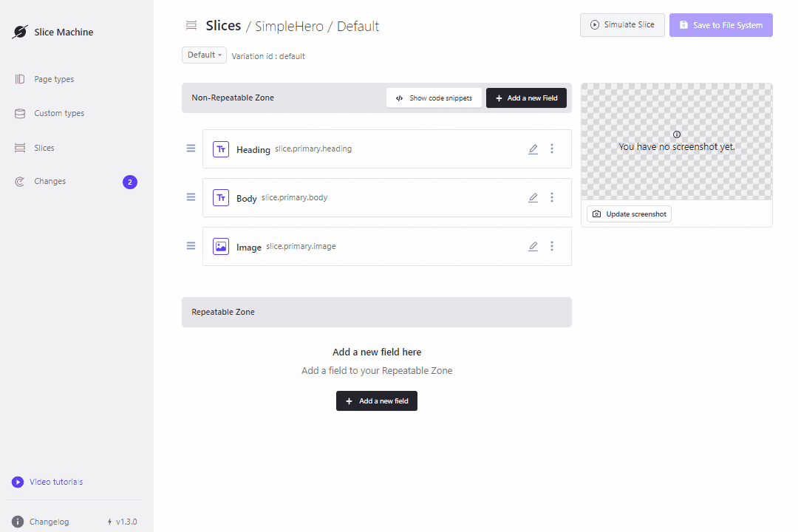Click the Slice Machine rocket logo

(x=19, y=31)
